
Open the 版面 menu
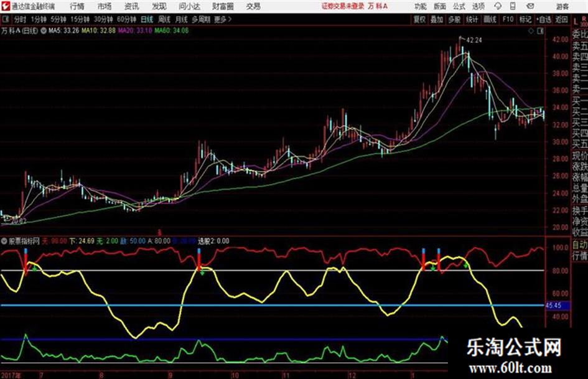[440, 6]
